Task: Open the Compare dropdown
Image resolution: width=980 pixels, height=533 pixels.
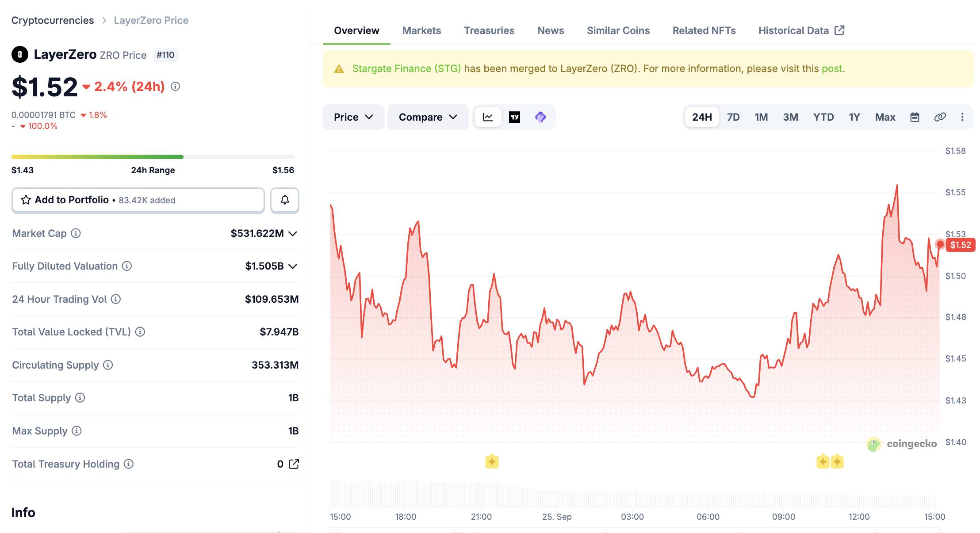Action: pyautogui.click(x=428, y=117)
